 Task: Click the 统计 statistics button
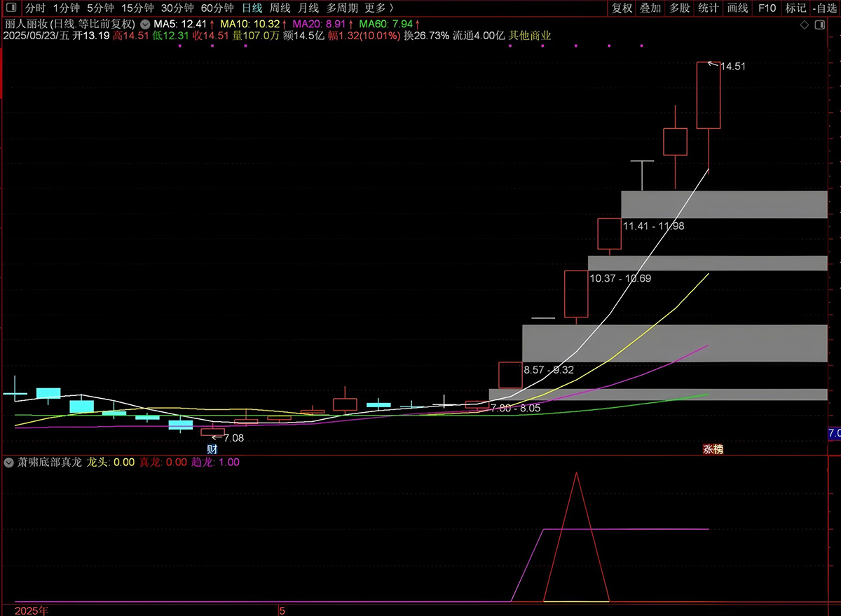point(709,8)
